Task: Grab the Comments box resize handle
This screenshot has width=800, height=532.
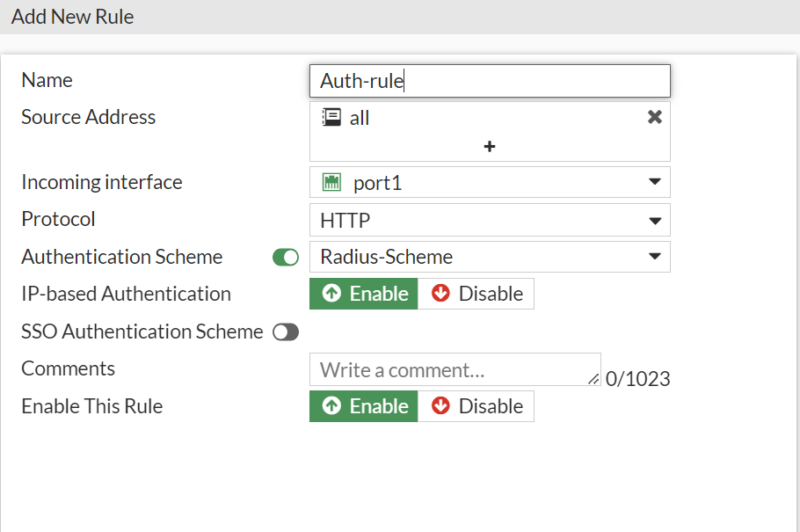Action: (x=594, y=380)
